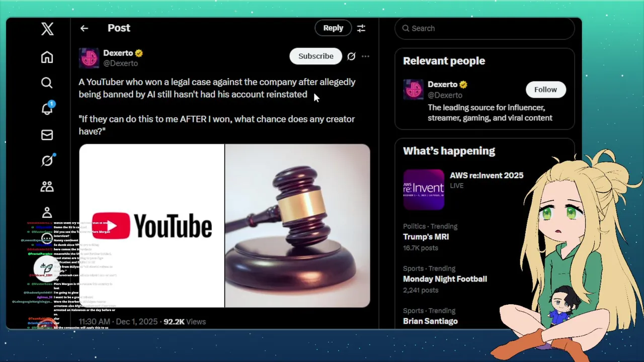Open the X logo home link
Screen dimensions: 644x362
pos(47,29)
